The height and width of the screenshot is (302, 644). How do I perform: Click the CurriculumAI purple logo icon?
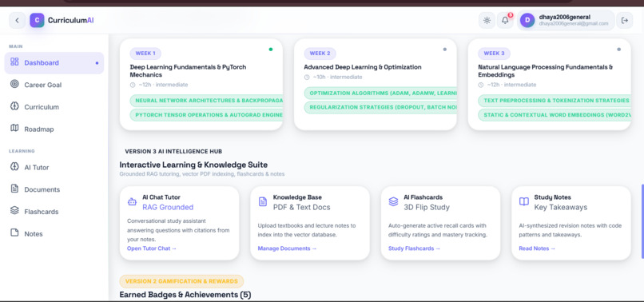[x=37, y=20]
